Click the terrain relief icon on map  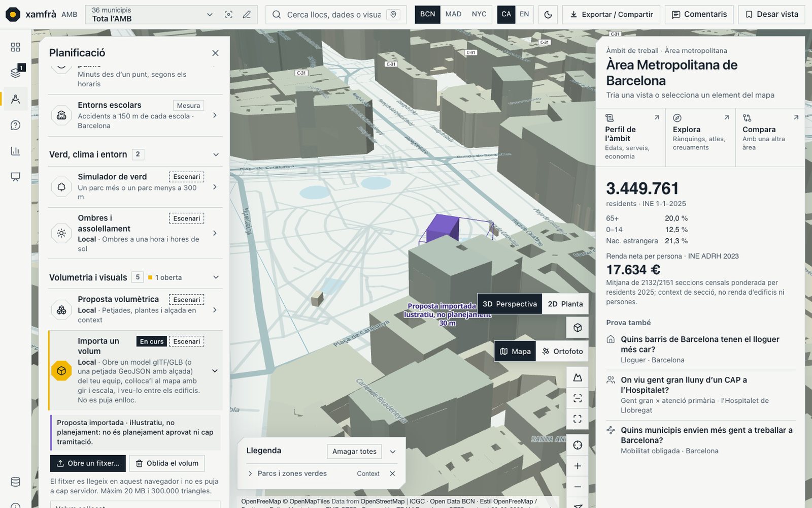(578, 377)
